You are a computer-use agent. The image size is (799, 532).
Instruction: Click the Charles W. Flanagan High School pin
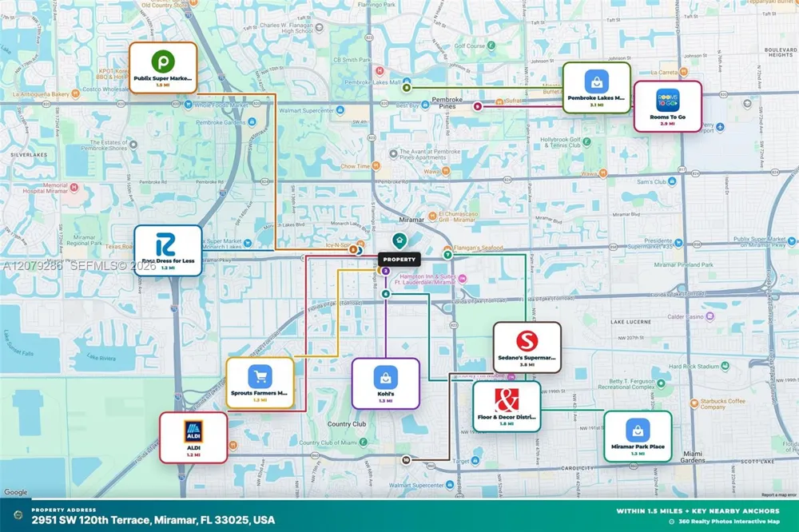(x=319, y=27)
